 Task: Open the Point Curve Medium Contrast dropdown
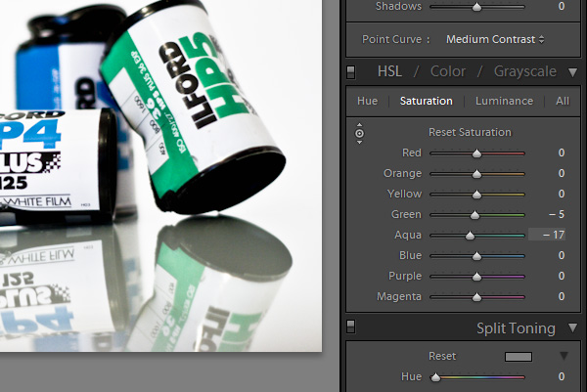[495, 39]
